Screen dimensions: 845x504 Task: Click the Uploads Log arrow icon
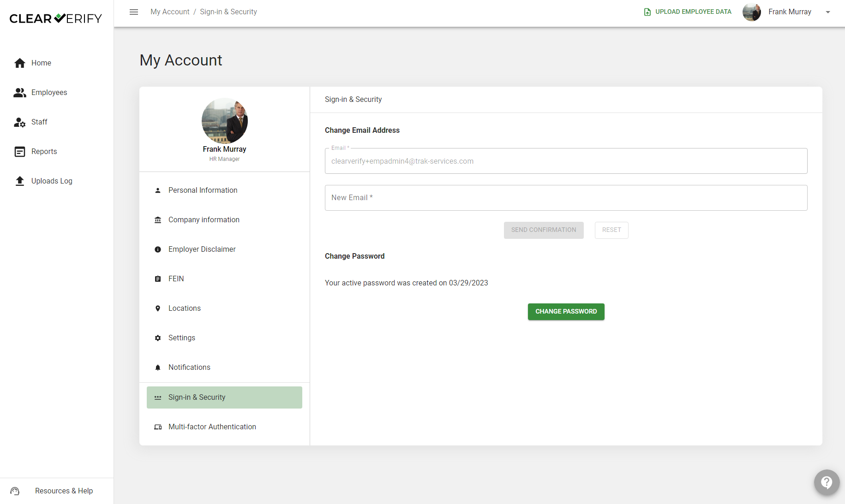pos(20,181)
